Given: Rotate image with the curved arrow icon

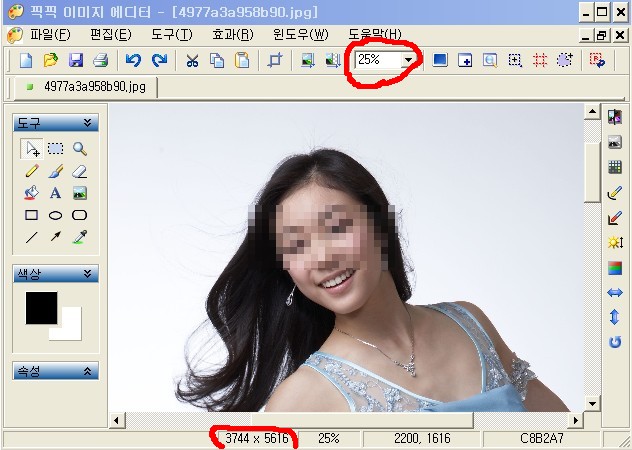Looking at the screenshot, I should pyautogui.click(x=615, y=342).
